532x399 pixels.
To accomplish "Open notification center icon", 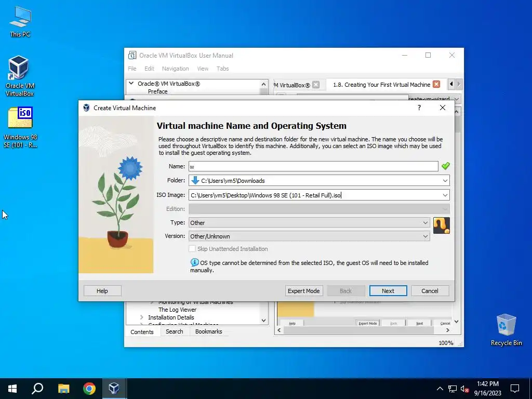I will [x=515, y=389].
